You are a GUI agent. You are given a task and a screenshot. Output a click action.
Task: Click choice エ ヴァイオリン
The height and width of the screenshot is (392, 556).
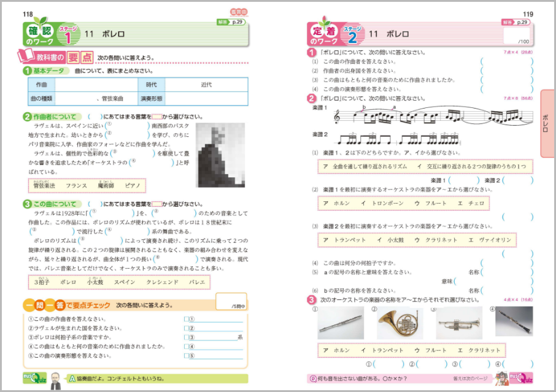point(490,240)
